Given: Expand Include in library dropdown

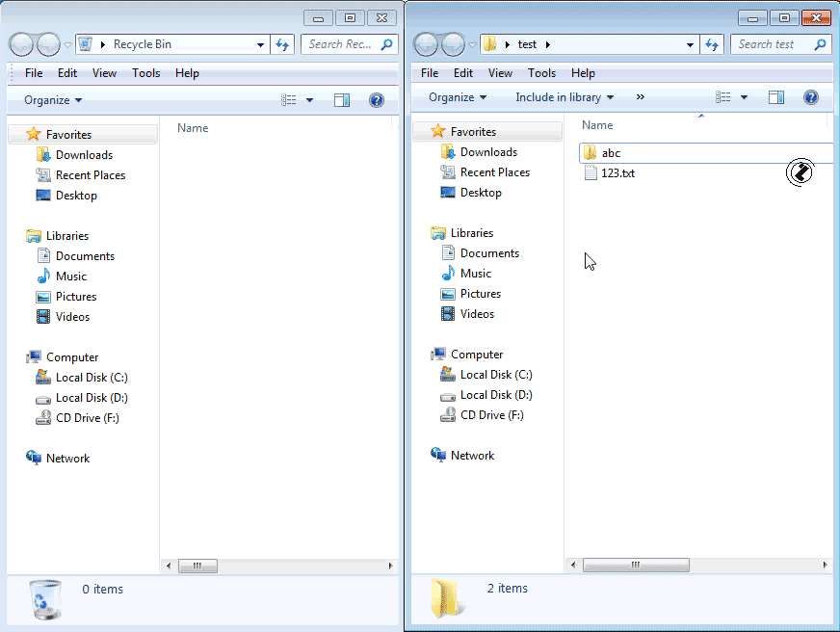Looking at the screenshot, I should (564, 97).
